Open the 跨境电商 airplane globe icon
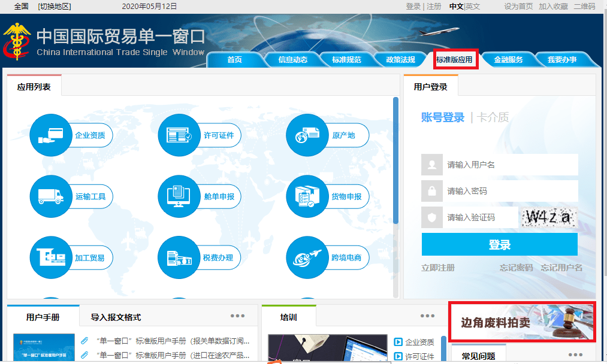Viewport: 607px width, 364px height. (307, 257)
